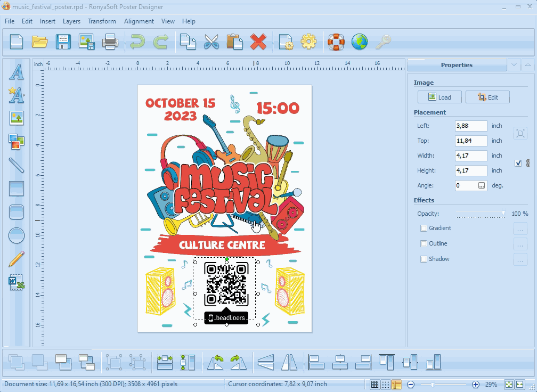The width and height of the screenshot is (537, 392).
Task: Toggle the dotted grid in status bar
Action: click(385, 384)
